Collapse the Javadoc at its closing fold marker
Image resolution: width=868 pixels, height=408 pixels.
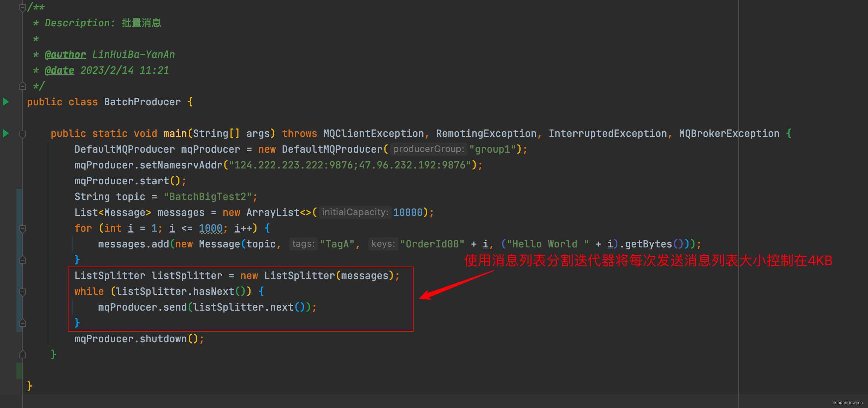click(23, 86)
